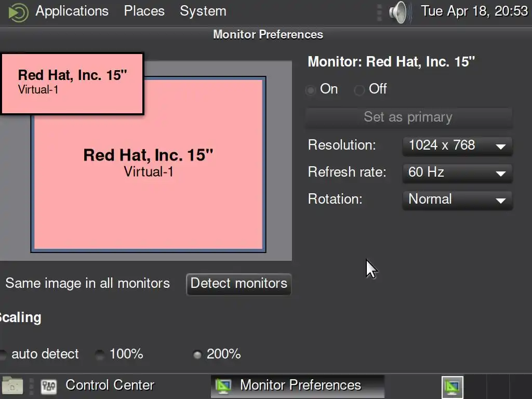
Task: Click the volume speaker icon in panel
Action: [400, 12]
